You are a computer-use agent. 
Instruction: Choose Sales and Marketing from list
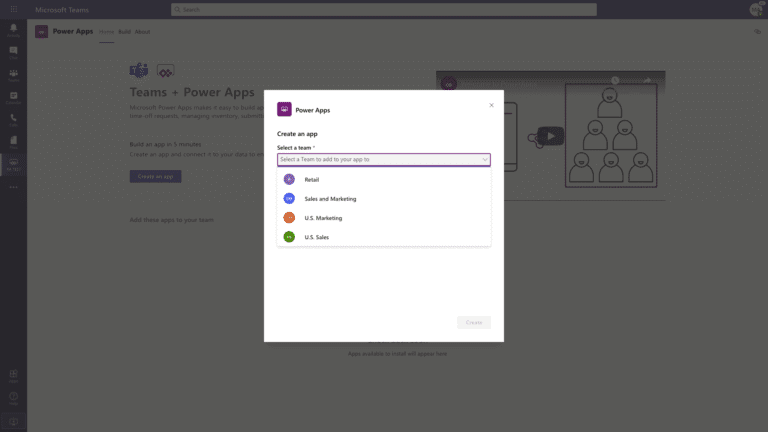[x=384, y=198]
